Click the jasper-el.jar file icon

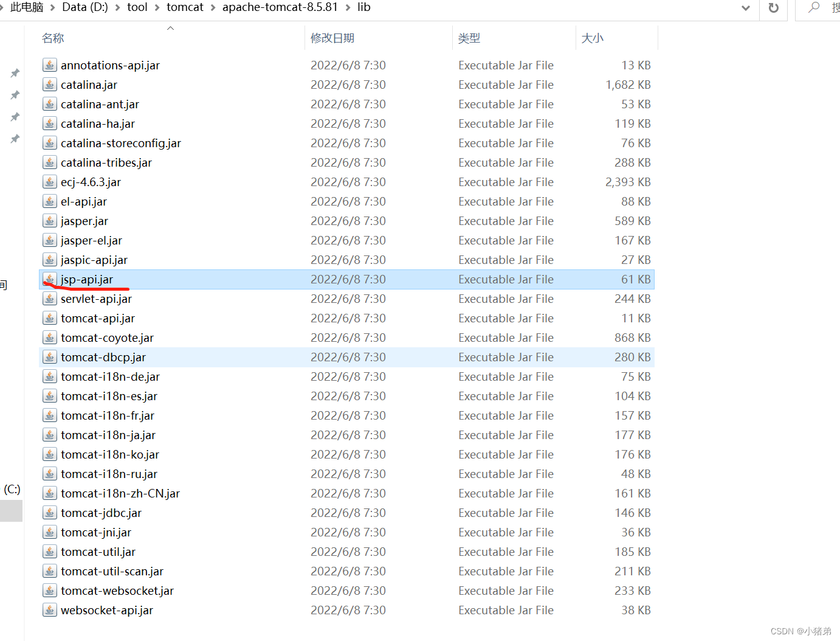[x=50, y=240]
